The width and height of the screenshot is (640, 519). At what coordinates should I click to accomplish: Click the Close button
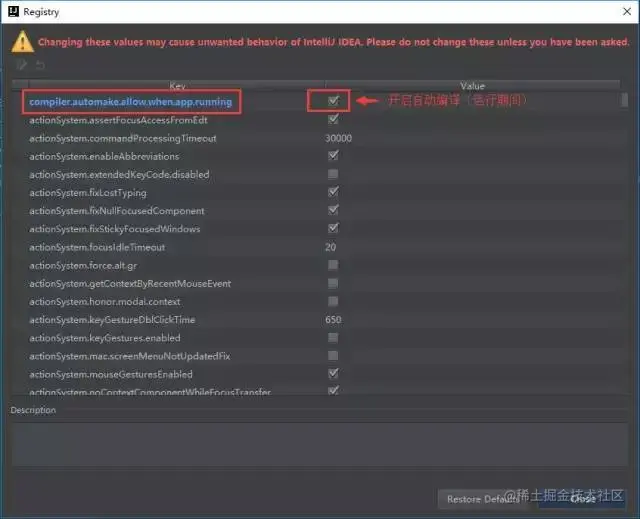pos(582,499)
